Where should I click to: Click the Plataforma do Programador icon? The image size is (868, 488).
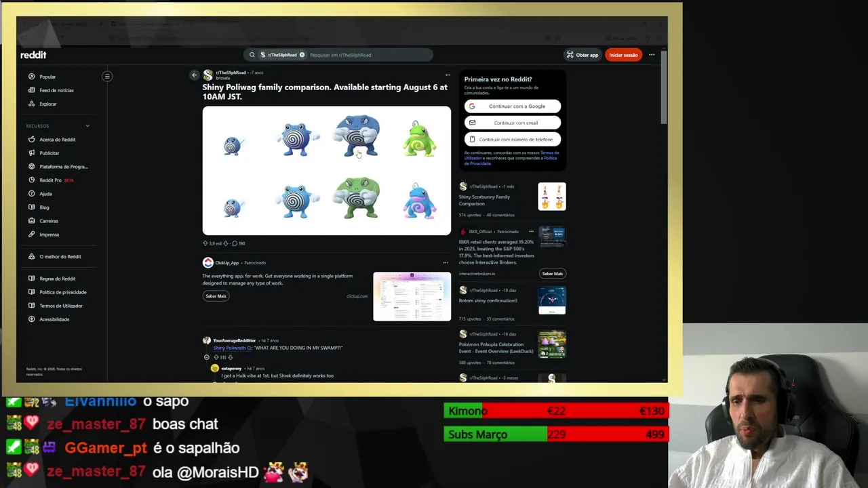[x=32, y=167]
